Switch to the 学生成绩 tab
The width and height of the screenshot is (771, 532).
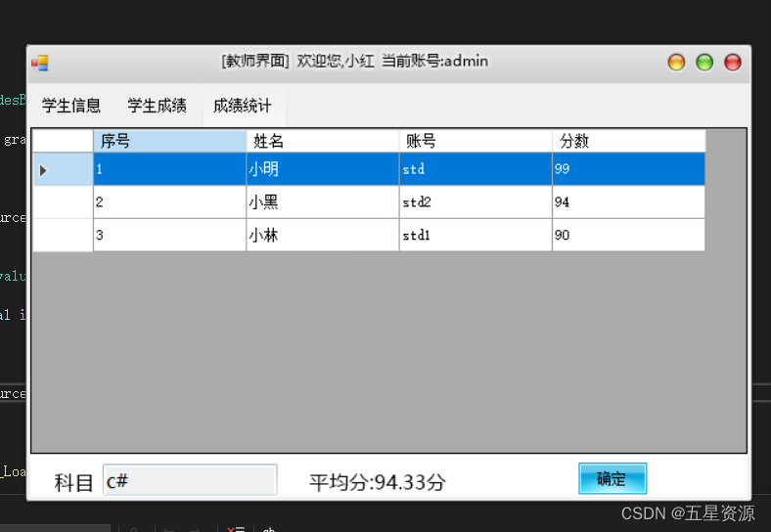[x=157, y=106]
